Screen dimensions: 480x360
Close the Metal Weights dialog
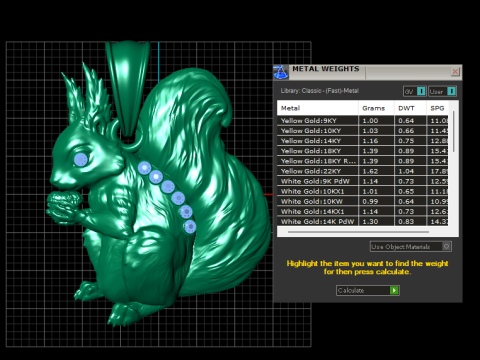[455, 72]
